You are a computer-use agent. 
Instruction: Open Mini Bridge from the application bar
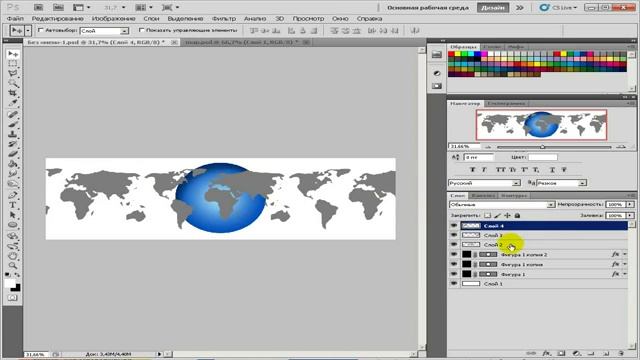[x=58, y=7]
